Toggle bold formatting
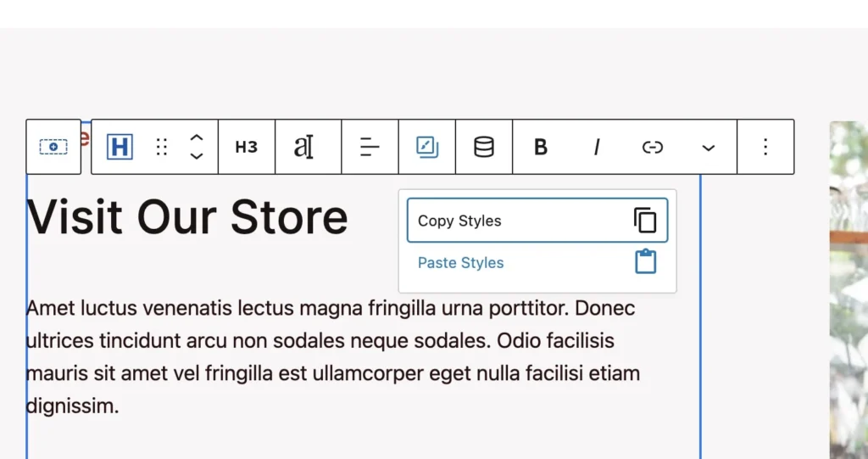The image size is (868, 459). [540, 147]
